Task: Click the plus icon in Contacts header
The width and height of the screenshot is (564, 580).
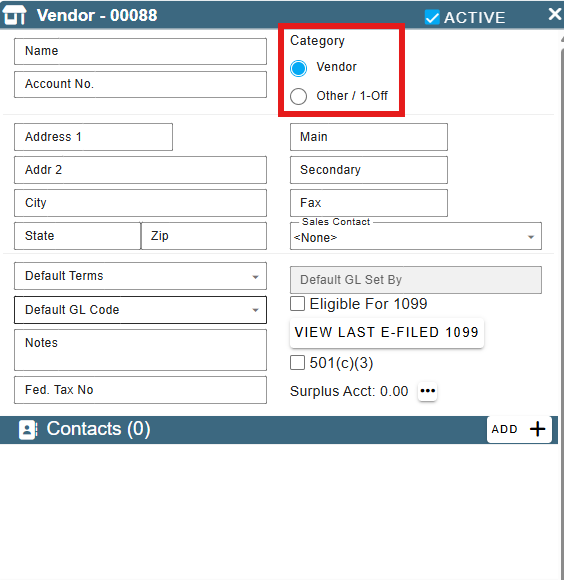Action: (537, 429)
